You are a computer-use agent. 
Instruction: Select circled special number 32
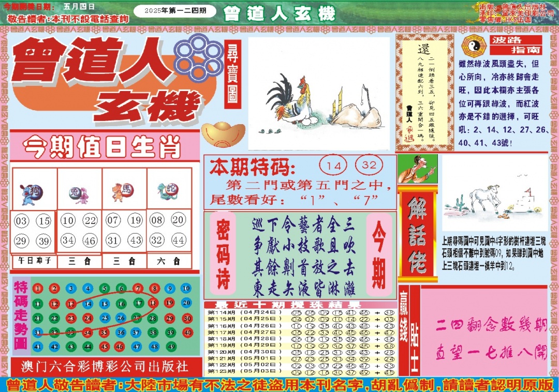point(369,165)
